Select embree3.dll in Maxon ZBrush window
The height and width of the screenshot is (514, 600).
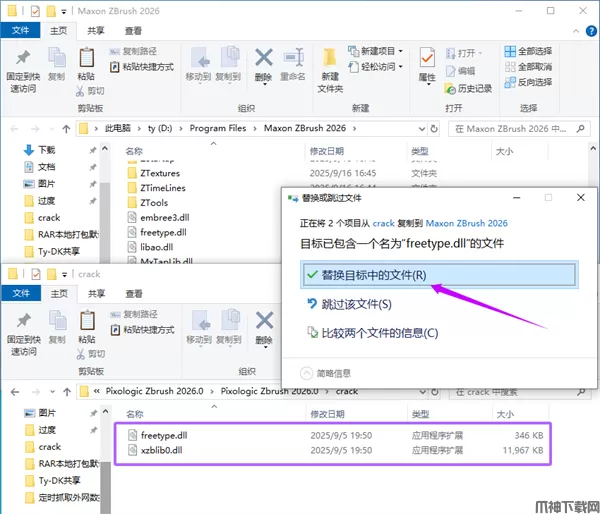coord(165,217)
